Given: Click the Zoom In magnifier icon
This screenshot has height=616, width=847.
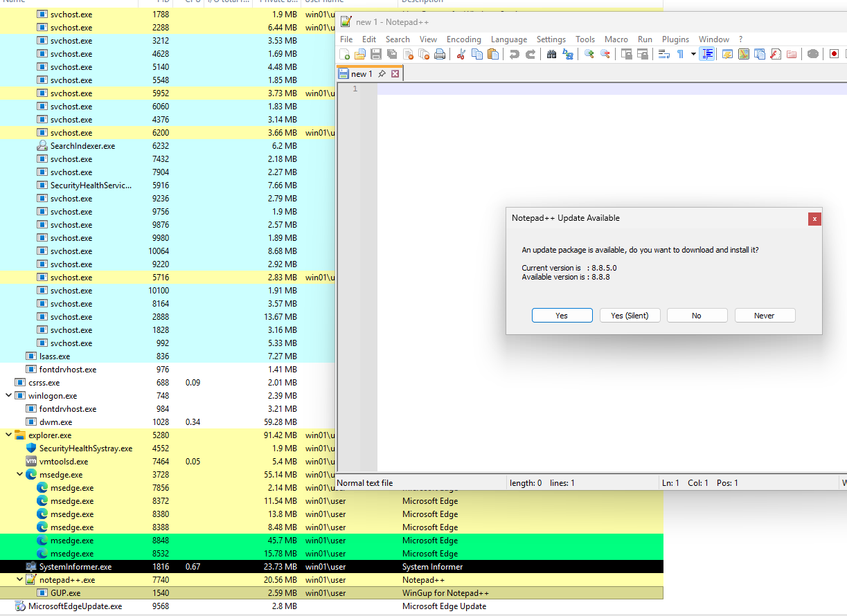Looking at the screenshot, I should coord(589,54).
